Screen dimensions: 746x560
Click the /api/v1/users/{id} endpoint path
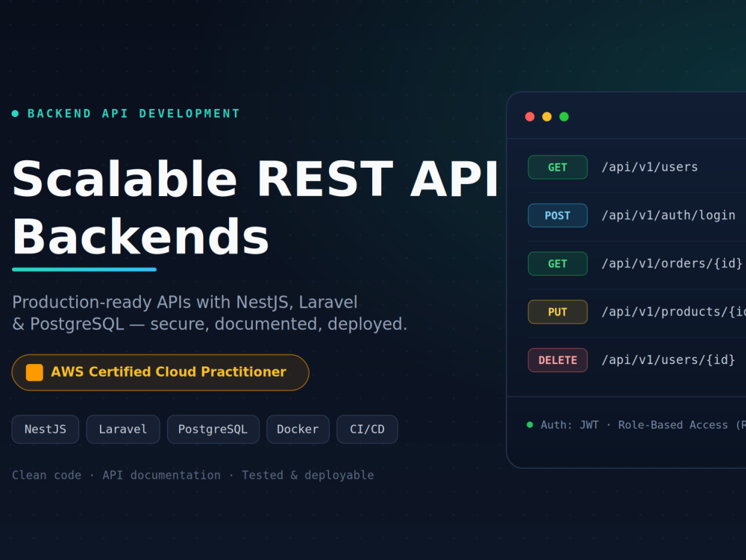668,360
